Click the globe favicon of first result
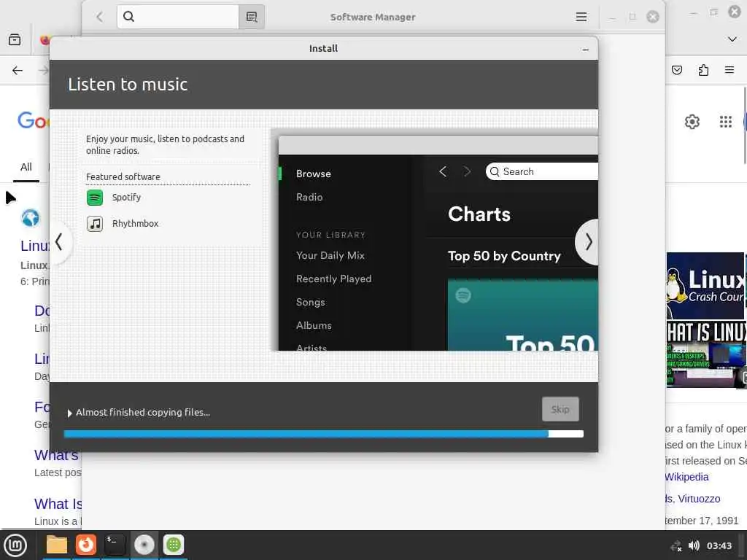 (x=31, y=218)
